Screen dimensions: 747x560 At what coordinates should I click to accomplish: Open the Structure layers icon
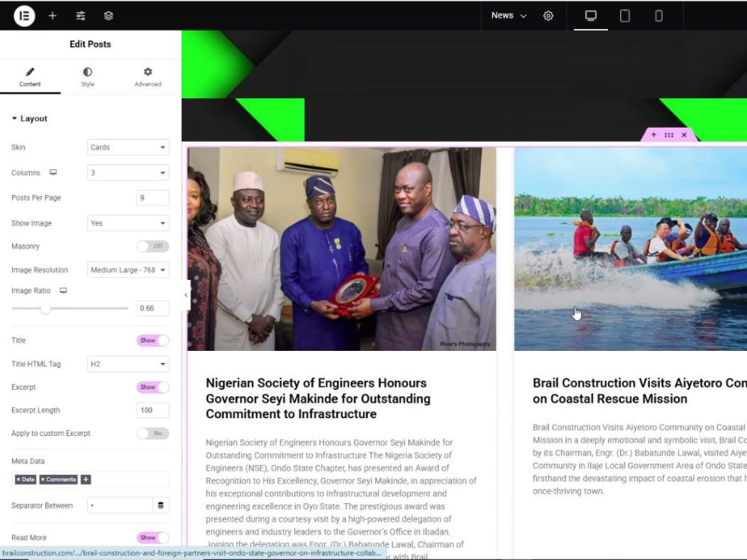coord(108,16)
